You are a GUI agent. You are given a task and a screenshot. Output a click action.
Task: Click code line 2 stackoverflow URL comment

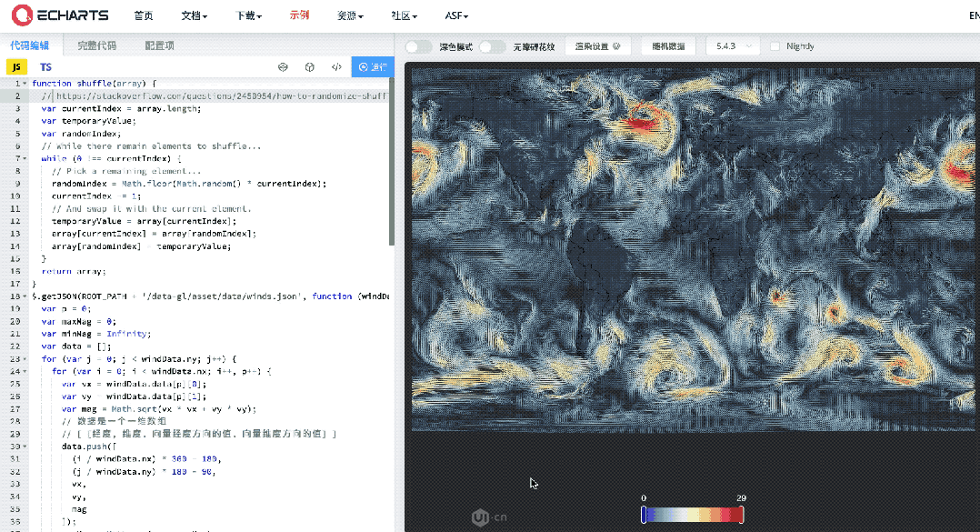[x=215, y=95]
